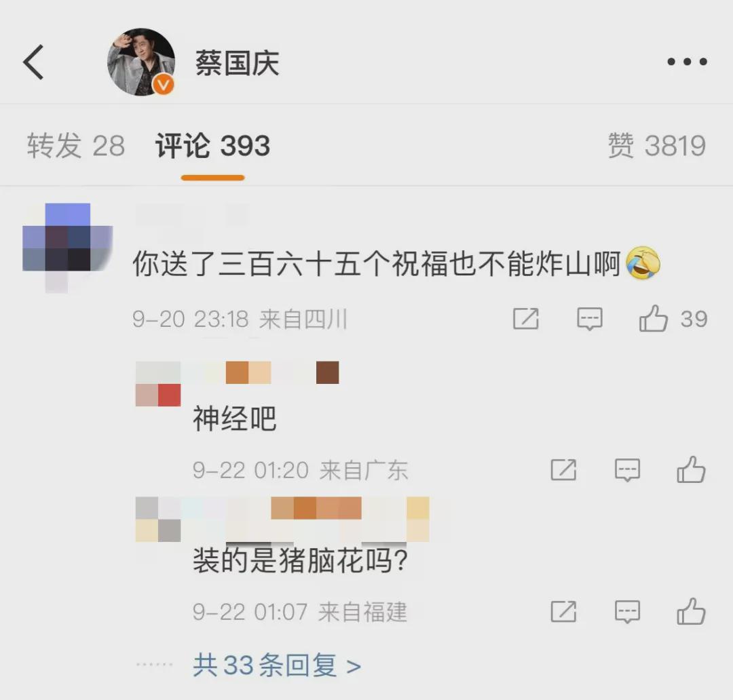Like the comment with 39 likes
The height and width of the screenshot is (700, 733).
coord(653,319)
